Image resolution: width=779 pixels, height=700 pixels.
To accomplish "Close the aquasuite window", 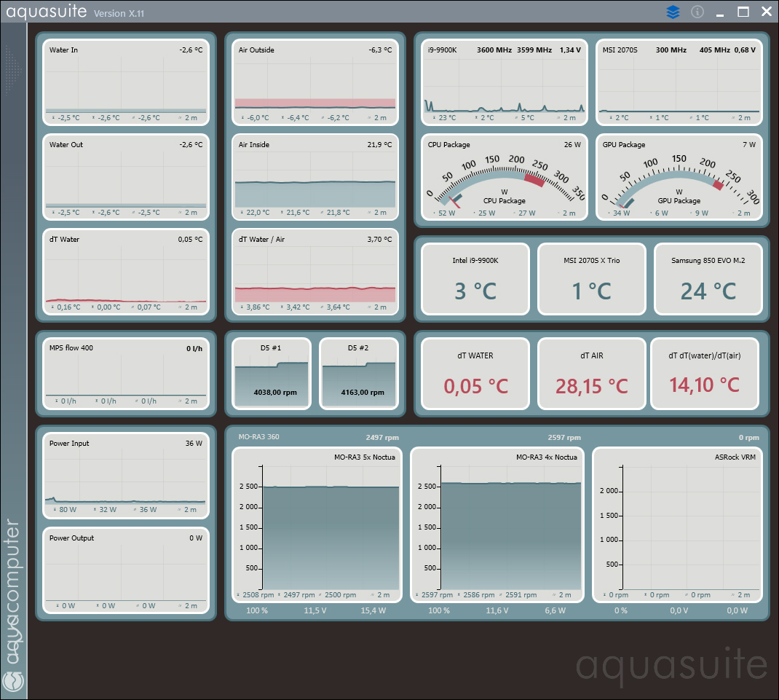I will point(767,12).
